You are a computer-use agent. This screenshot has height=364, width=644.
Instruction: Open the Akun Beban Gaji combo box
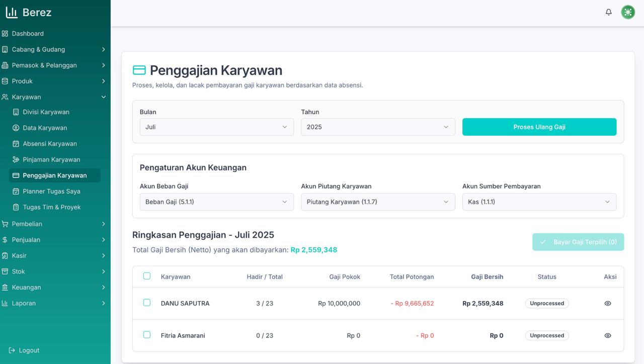coord(216,202)
